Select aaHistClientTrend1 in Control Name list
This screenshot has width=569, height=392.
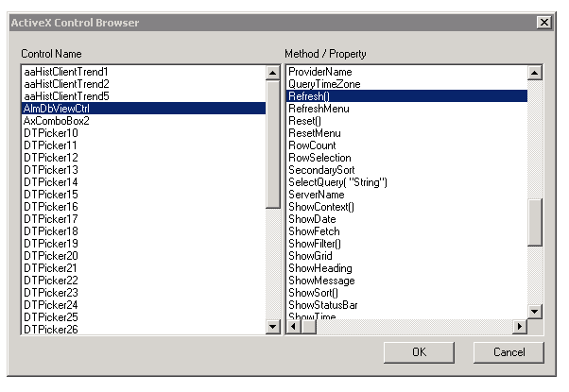point(65,72)
